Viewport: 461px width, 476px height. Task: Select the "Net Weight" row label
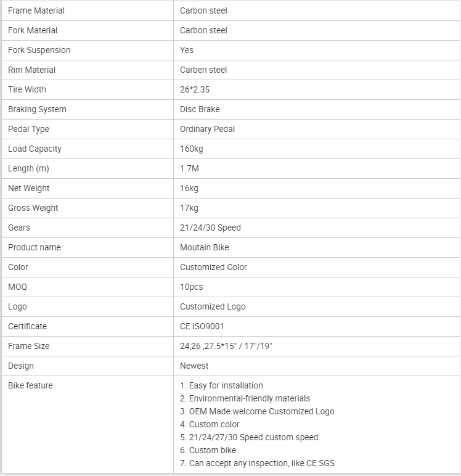tap(29, 188)
